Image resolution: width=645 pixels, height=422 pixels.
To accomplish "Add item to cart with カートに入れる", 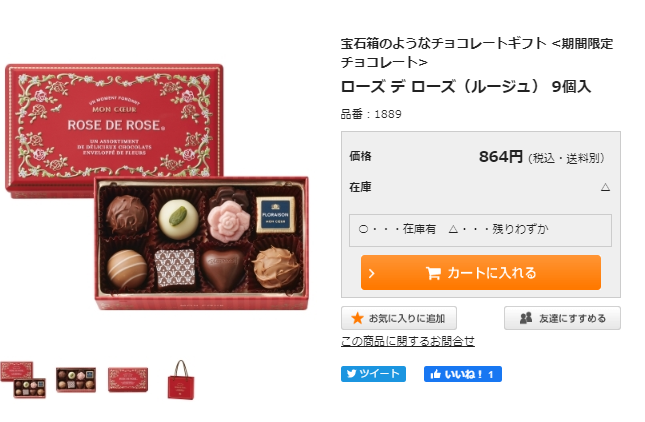I will (x=480, y=273).
